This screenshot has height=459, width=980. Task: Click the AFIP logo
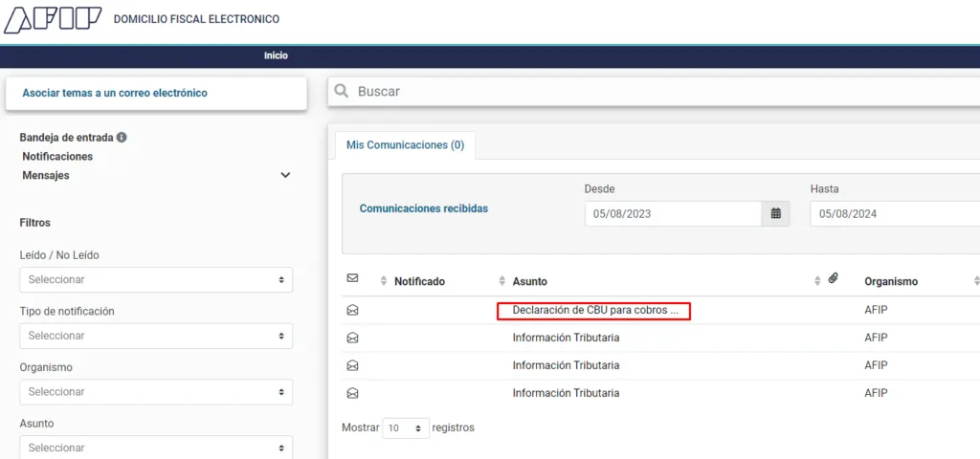click(53, 19)
